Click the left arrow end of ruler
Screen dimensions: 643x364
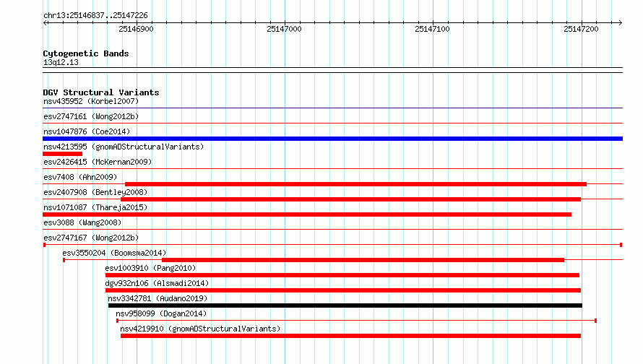click(46, 22)
